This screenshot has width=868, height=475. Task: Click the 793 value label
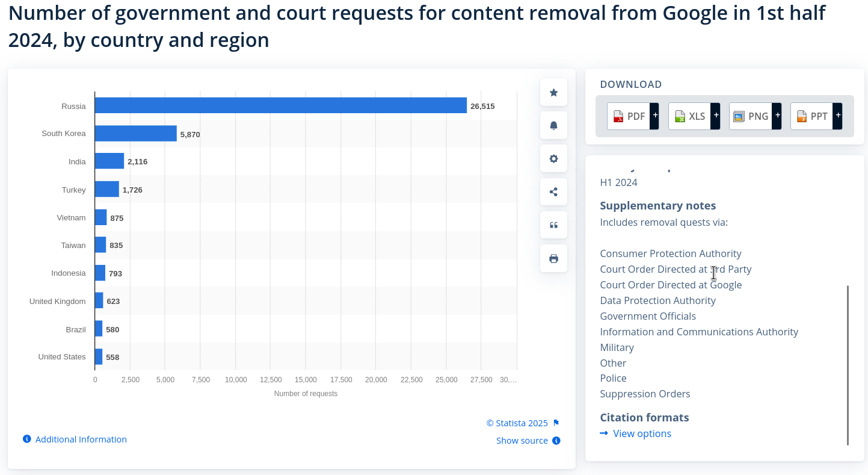pos(115,273)
